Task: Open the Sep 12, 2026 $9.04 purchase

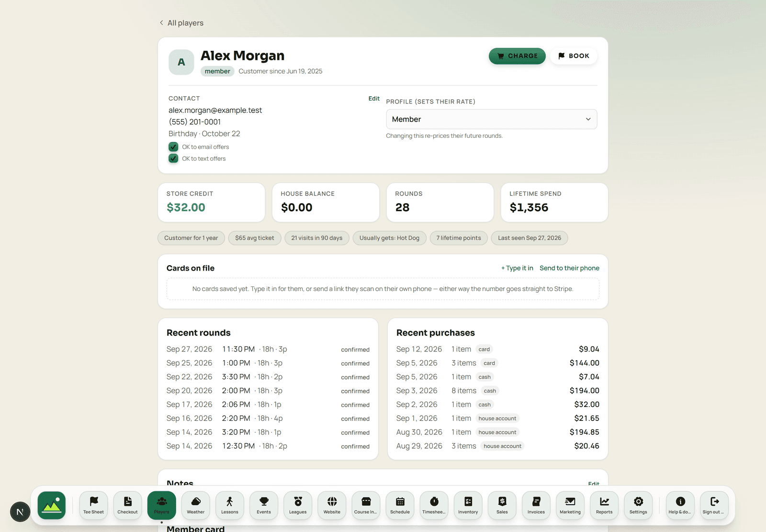Action: coord(498,350)
